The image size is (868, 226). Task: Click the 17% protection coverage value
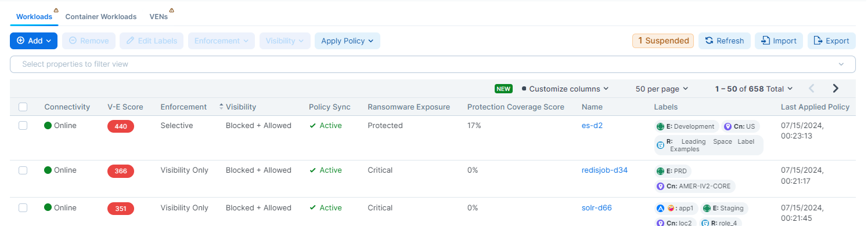pyautogui.click(x=474, y=126)
